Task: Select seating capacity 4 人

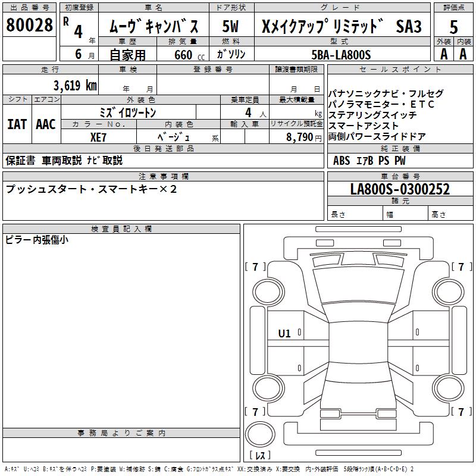Action: click(256, 113)
